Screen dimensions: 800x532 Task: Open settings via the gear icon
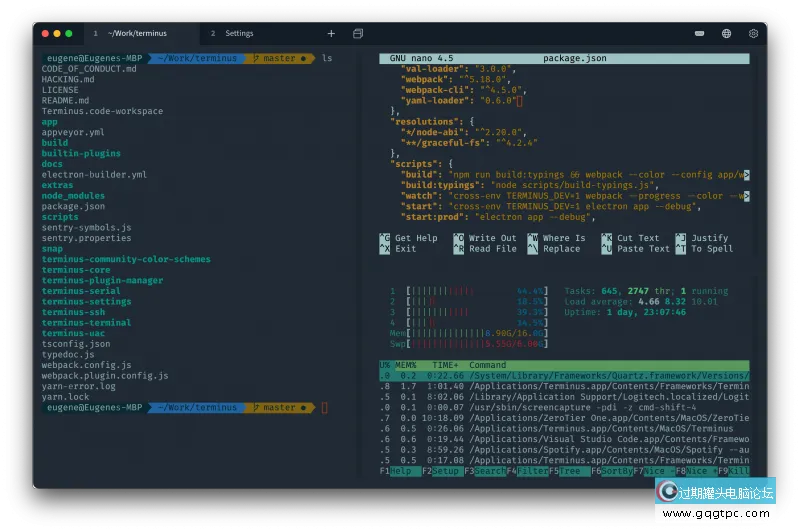[753, 33]
